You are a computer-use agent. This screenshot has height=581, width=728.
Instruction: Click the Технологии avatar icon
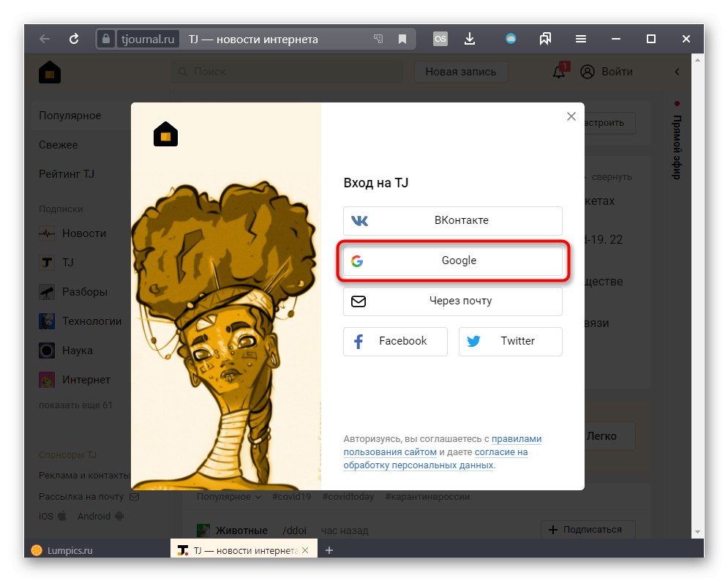(46, 321)
